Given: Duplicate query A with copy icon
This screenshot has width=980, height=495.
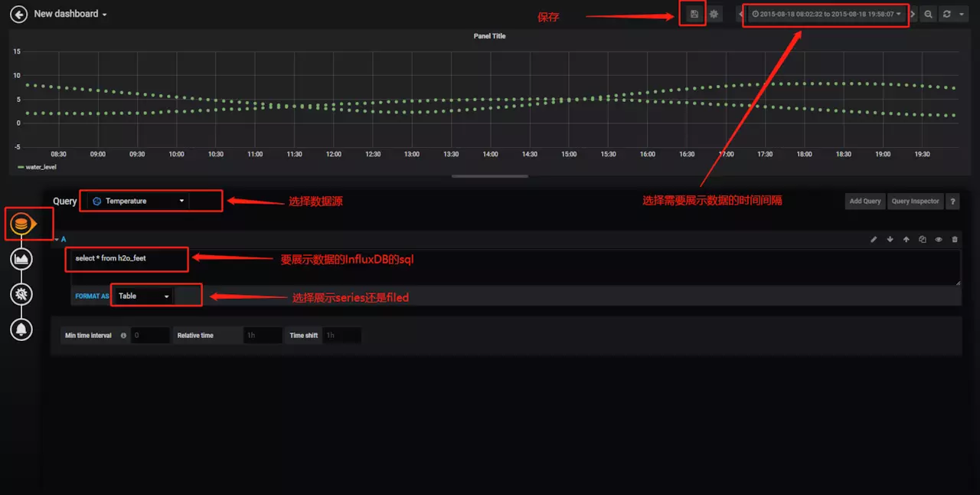Looking at the screenshot, I should (923, 239).
